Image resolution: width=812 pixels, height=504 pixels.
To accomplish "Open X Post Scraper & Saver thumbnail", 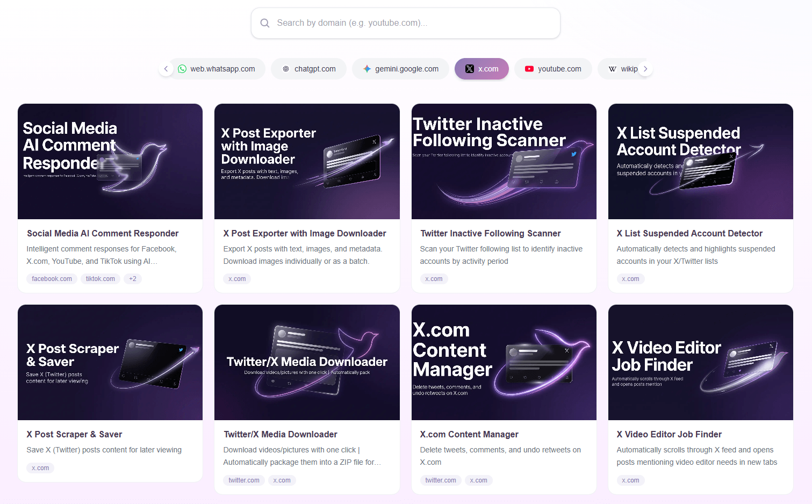I will (110, 362).
